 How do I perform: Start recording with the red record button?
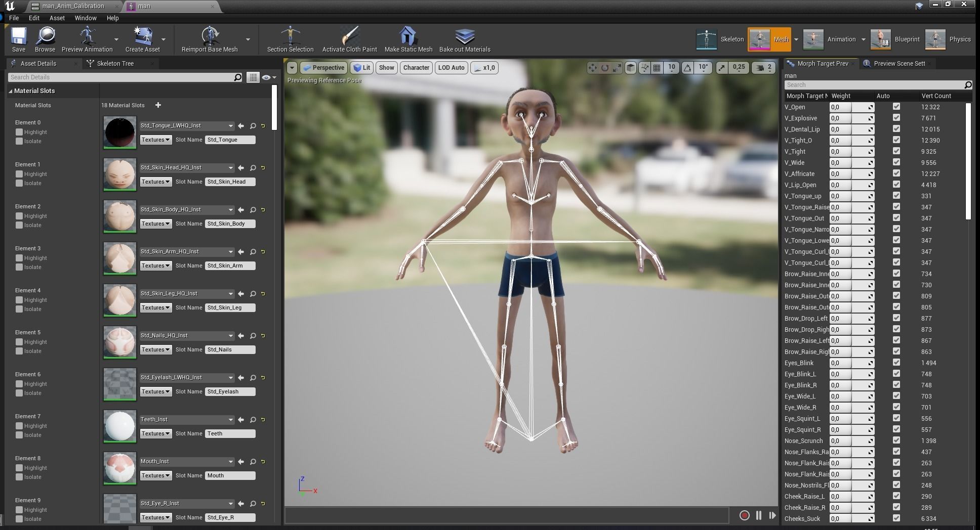pyautogui.click(x=744, y=515)
